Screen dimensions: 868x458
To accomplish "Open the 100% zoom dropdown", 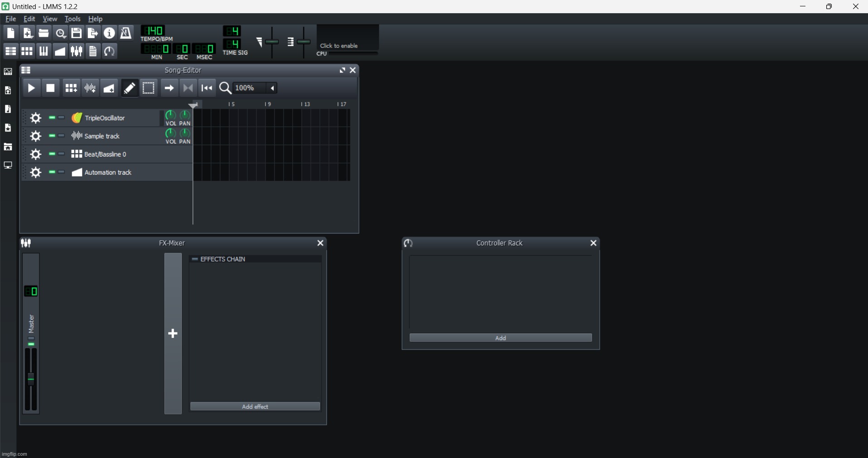I will click(256, 88).
